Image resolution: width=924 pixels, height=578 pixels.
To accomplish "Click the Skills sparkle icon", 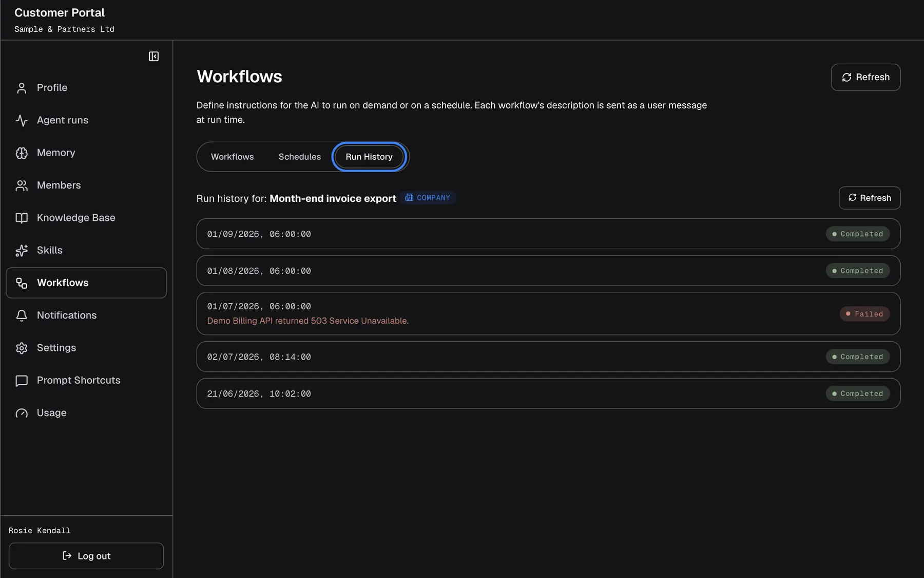I will click(22, 250).
